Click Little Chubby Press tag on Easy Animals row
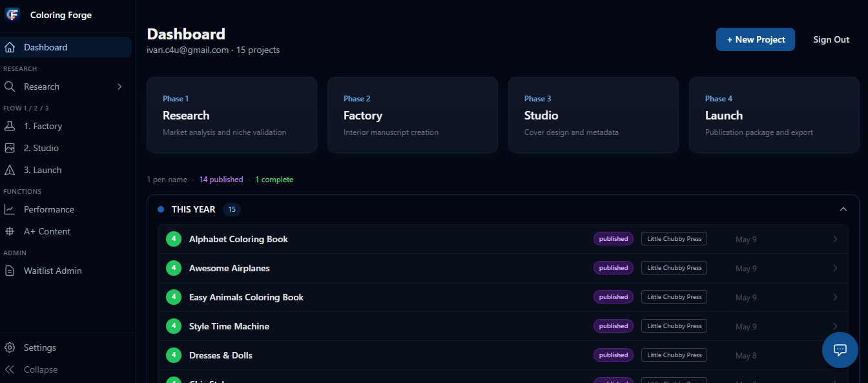This screenshot has height=383, width=868. 674,297
